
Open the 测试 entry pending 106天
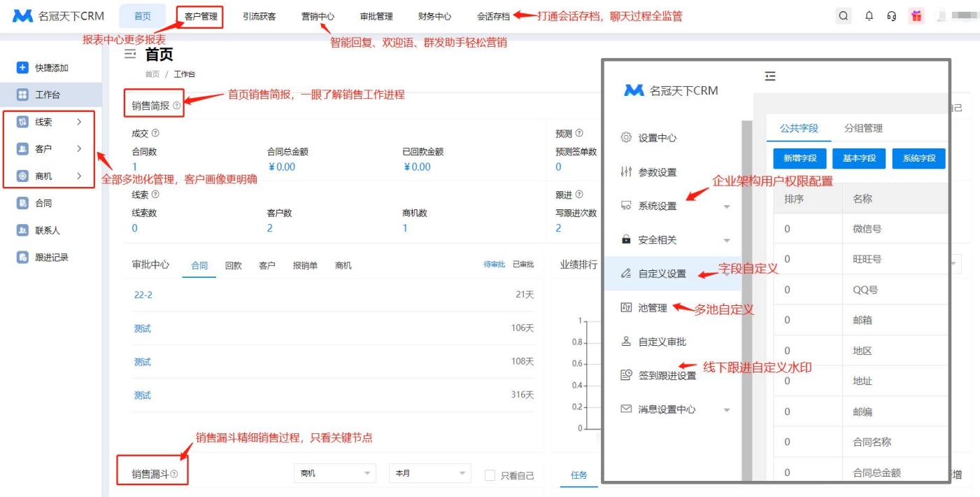tap(142, 328)
